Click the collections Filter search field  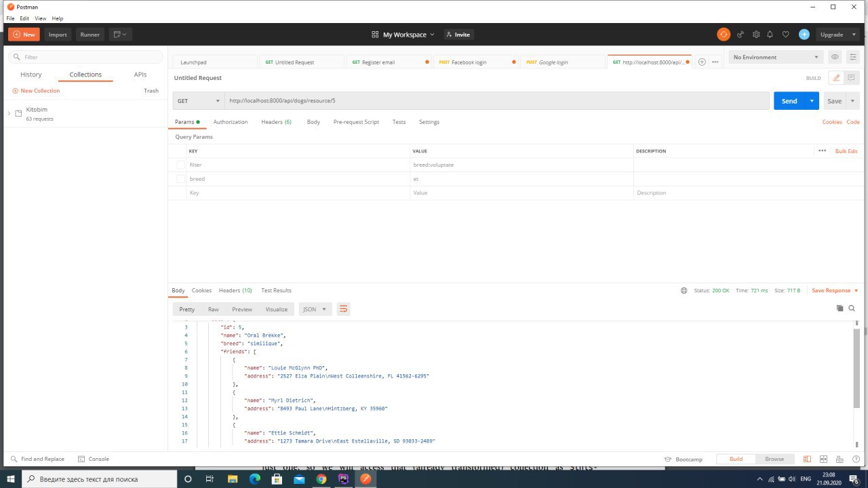tap(87, 57)
